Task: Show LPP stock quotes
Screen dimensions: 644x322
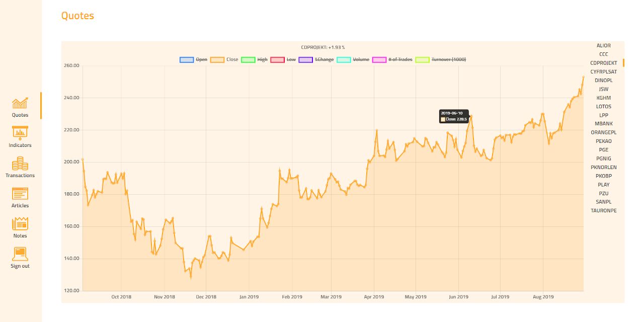Action: [x=604, y=115]
